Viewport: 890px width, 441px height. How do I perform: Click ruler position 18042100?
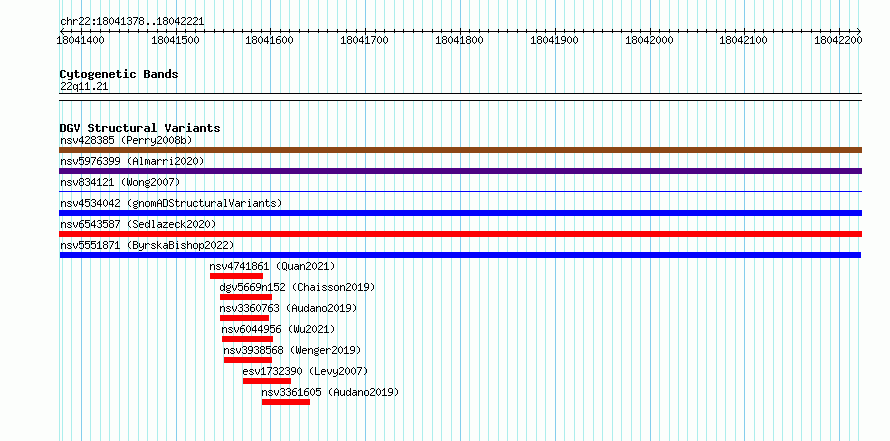pos(744,40)
